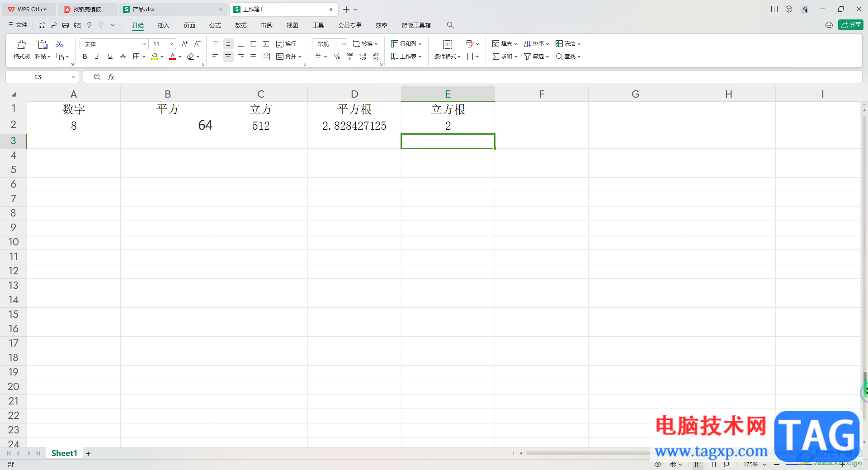Click the Increase decimal places icon
The width and height of the screenshot is (868, 470).
coord(363,56)
